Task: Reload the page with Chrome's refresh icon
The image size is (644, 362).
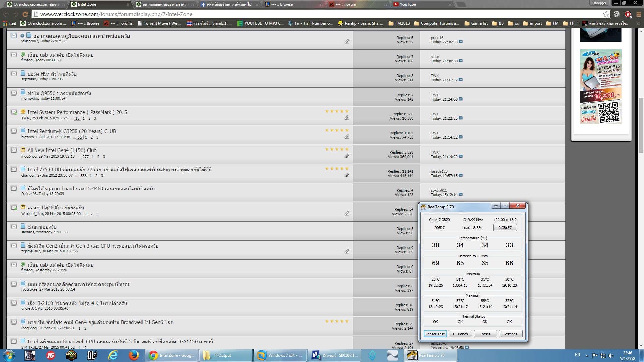Action: tap(25, 14)
